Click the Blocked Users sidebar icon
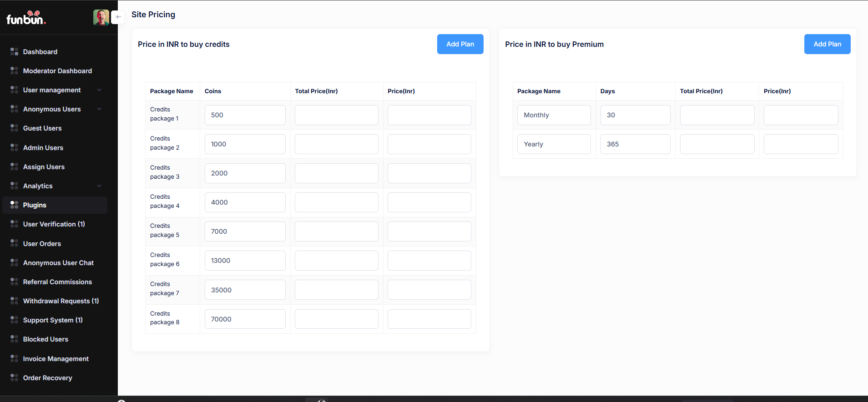 14,339
